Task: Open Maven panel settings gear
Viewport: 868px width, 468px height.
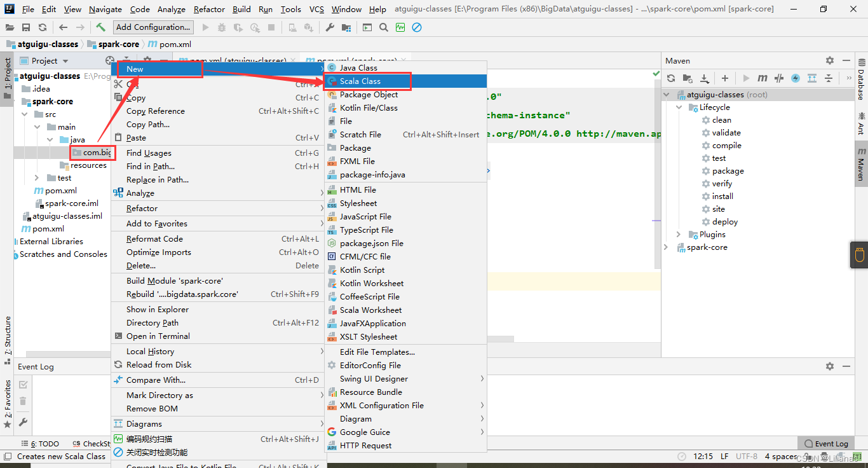Action: 830,60
